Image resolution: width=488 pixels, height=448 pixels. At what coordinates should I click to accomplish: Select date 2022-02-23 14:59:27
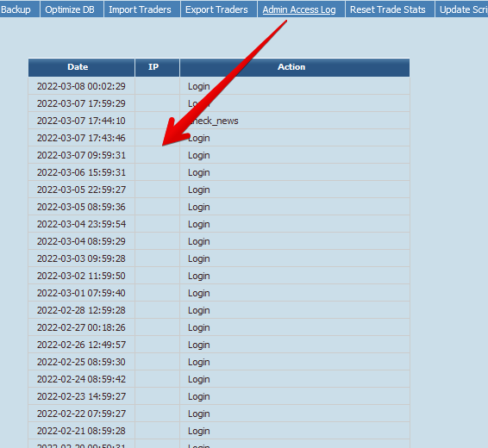point(81,396)
